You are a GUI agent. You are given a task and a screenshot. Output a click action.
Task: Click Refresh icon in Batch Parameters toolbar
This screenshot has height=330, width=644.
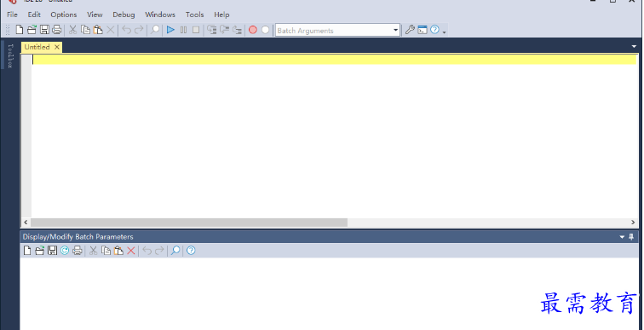tap(65, 251)
